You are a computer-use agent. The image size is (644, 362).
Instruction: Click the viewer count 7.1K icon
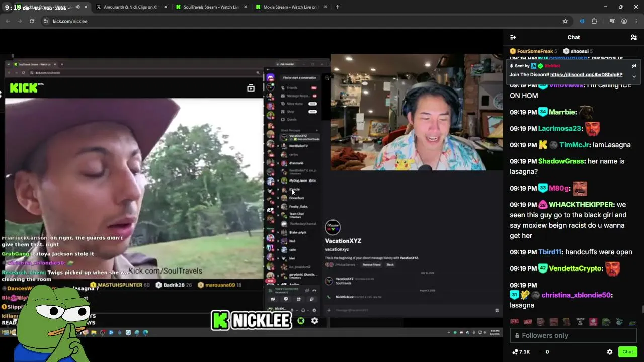(515, 352)
